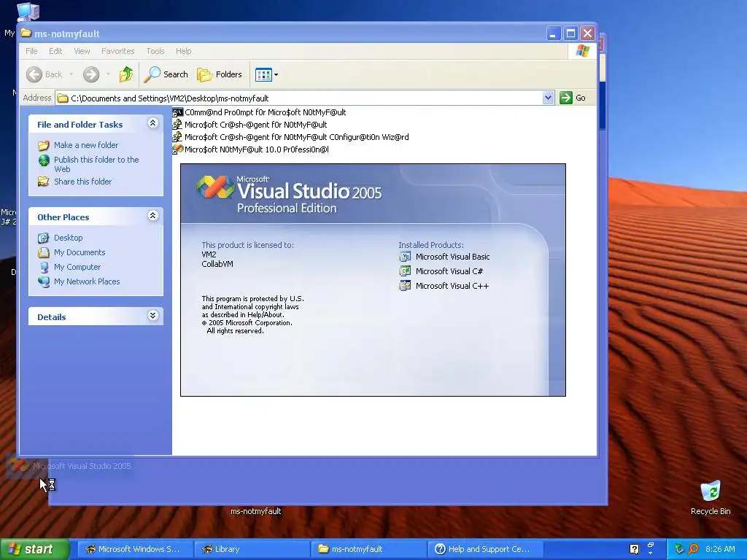Image resolution: width=747 pixels, height=560 pixels.
Task: Click the orange magnifier tray icon
Action: pos(694,549)
